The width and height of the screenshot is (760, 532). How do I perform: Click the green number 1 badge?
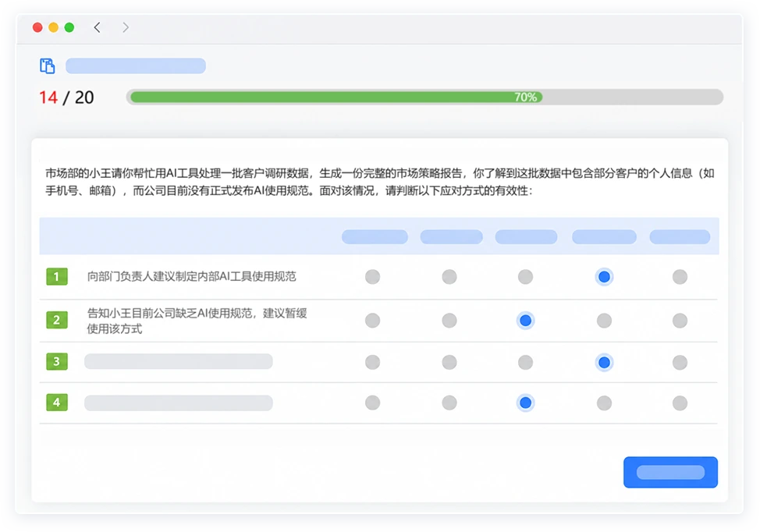pyautogui.click(x=57, y=277)
